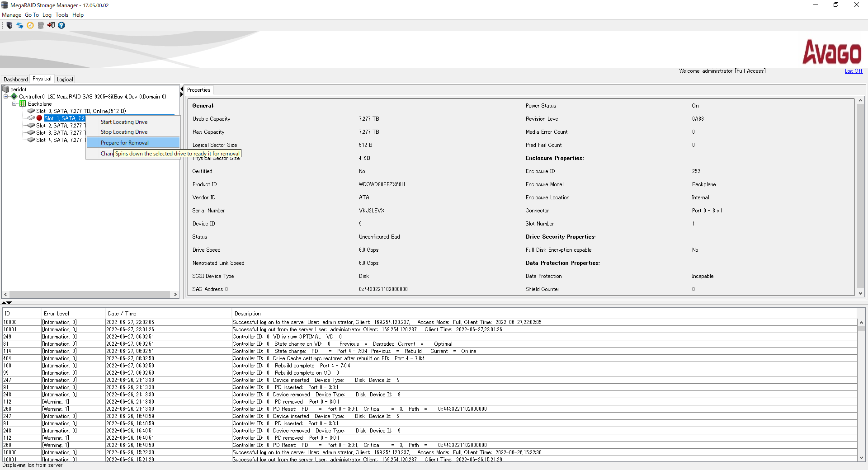
Task: Click the tree horizontal scrollbar right arrow
Action: 175,294
